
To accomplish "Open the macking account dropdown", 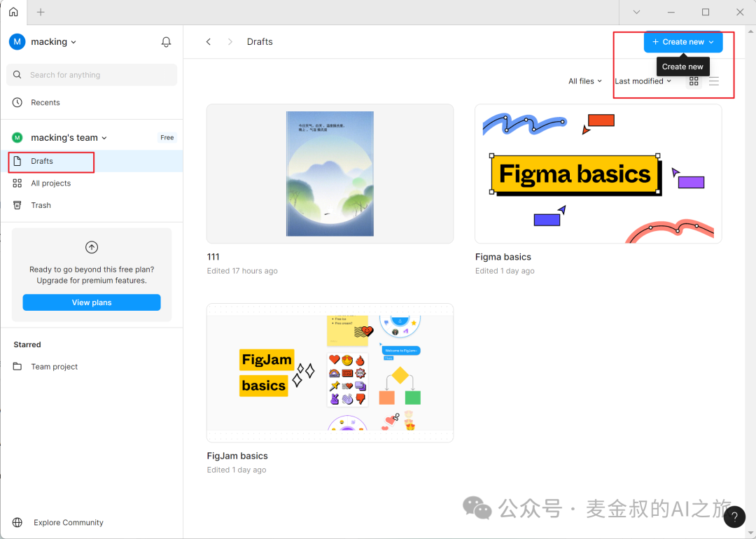I will [53, 42].
